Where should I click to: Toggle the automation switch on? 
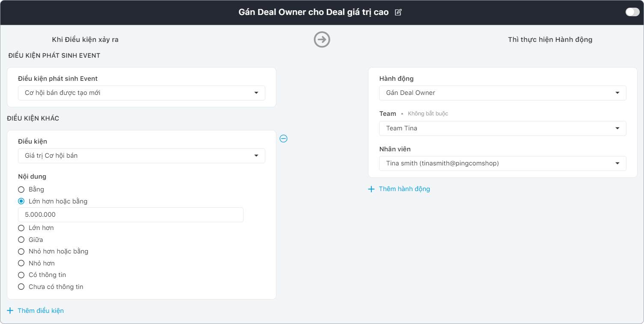click(632, 12)
